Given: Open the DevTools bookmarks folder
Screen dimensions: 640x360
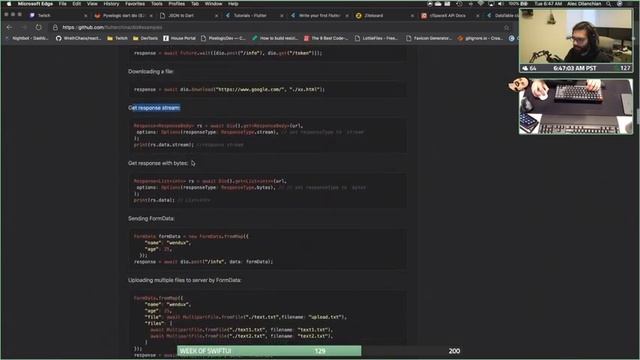Looking at the screenshot, I should [x=145, y=38].
